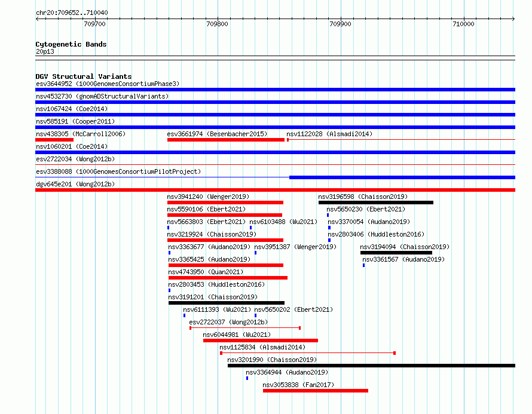
Task: Click the nsv5650202 (Ebert2021) label
Action: [x=293, y=309]
